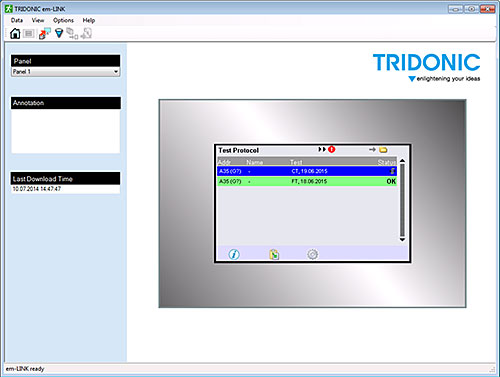Click scroll up arrow of test list
Image resolution: width=500 pixels, height=377 pixels.
(402, 161)
